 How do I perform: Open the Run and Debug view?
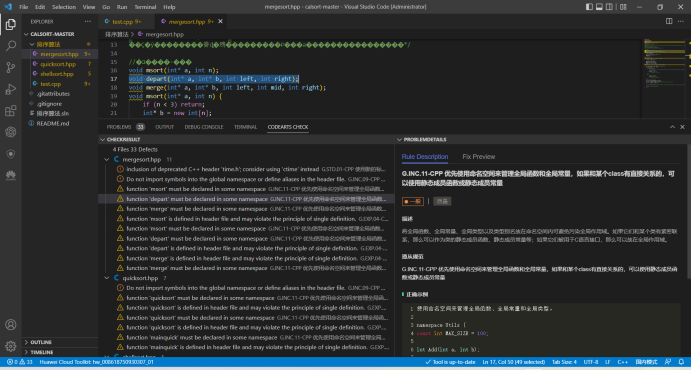[x=11, y=89]
